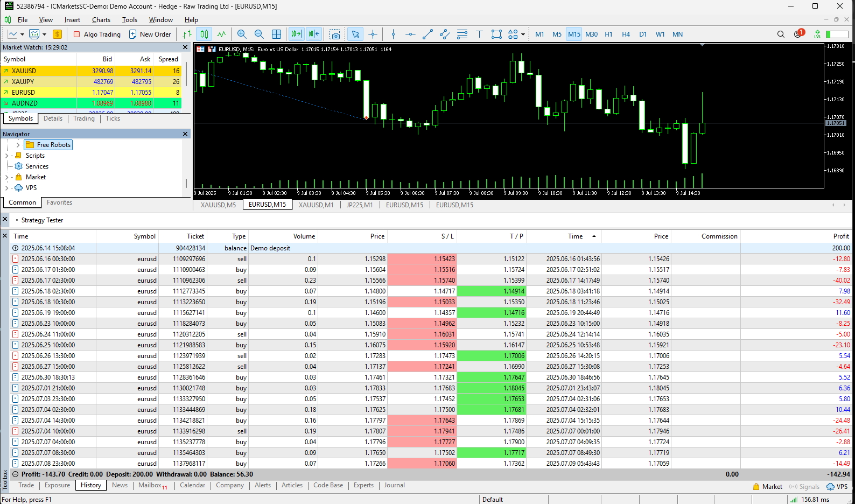The image size is (855, 504).
Task: Click the zoom out magnifier icon
Action: (259, 34)
